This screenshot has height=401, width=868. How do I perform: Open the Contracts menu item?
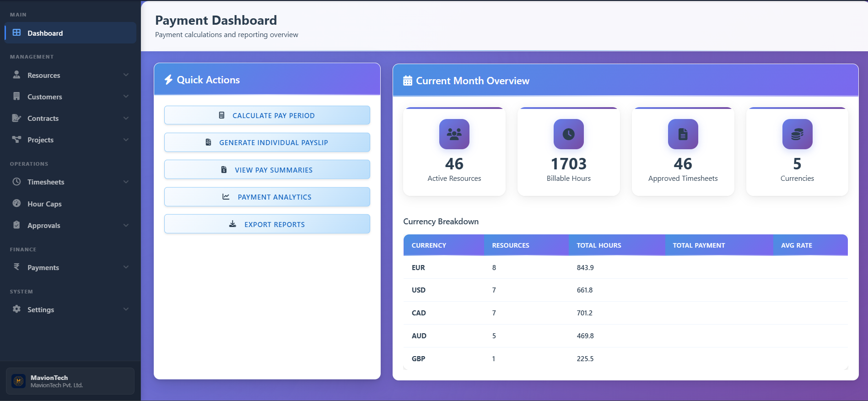click(x=43, y=118)
